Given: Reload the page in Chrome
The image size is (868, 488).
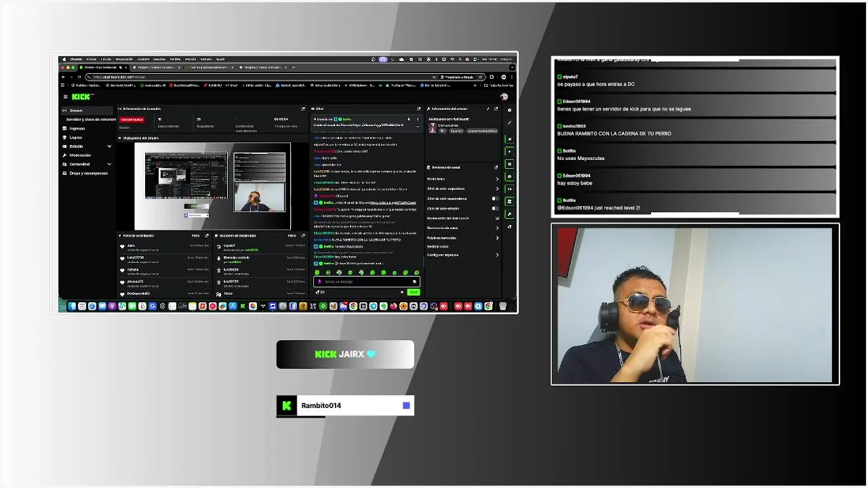Looking at the screenshot, I should point(79,77).
